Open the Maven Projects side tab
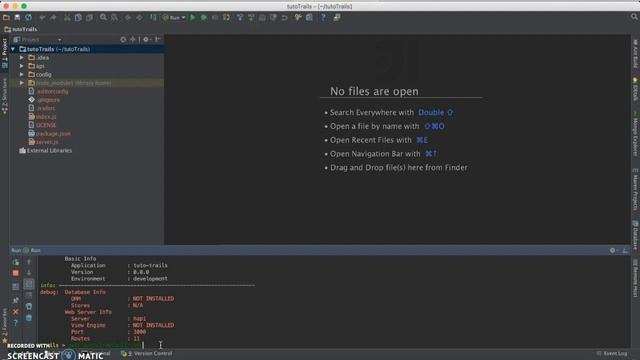Image resolution: width=640 pixels, height=360 pixels. coord(635,189)
